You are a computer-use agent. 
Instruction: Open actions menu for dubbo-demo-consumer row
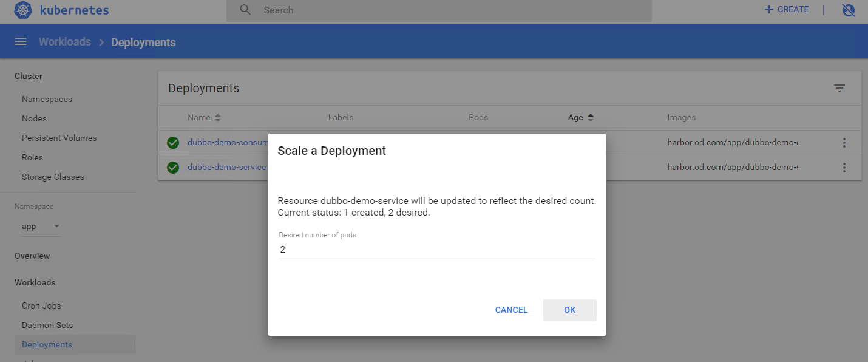click(844, 143)
